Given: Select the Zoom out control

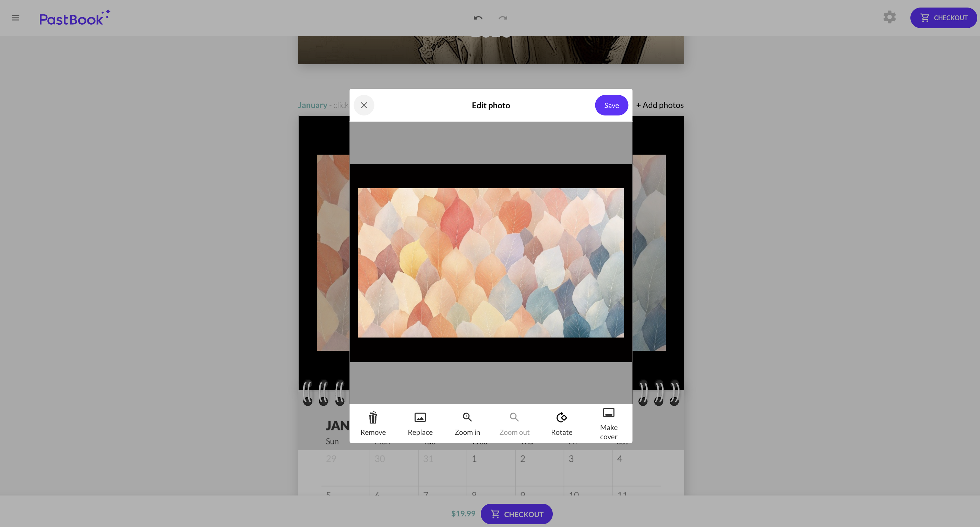Looking at the screenshot, I should tap(514, 423).
